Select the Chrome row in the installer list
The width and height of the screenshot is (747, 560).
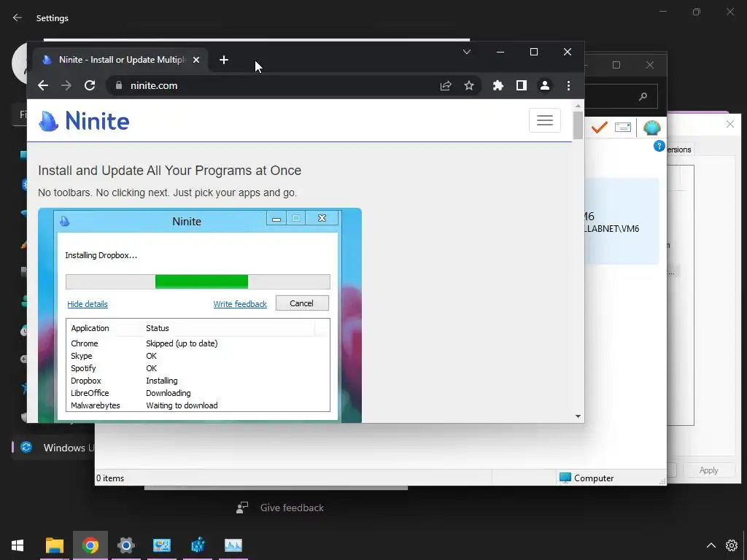[x=198, y=343]
